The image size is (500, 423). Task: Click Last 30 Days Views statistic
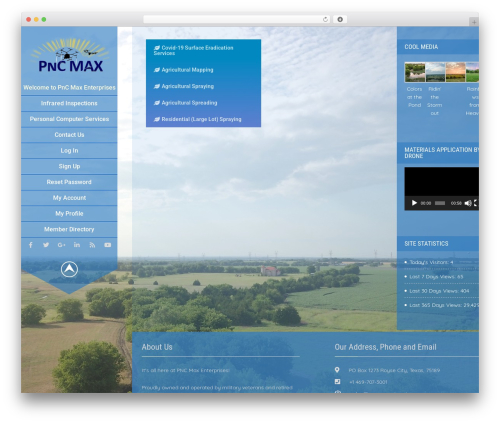439,291
